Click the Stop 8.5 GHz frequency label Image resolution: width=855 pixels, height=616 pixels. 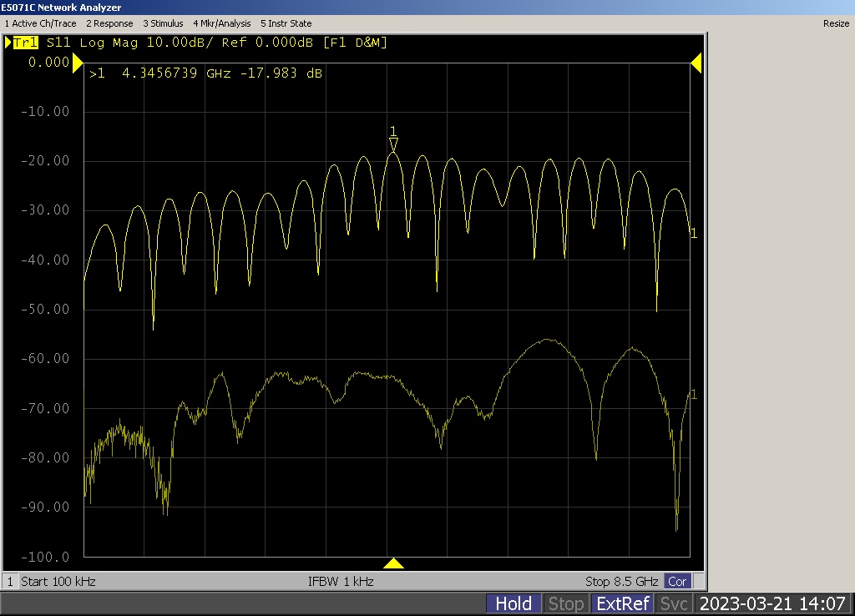(x=622, y=581)
